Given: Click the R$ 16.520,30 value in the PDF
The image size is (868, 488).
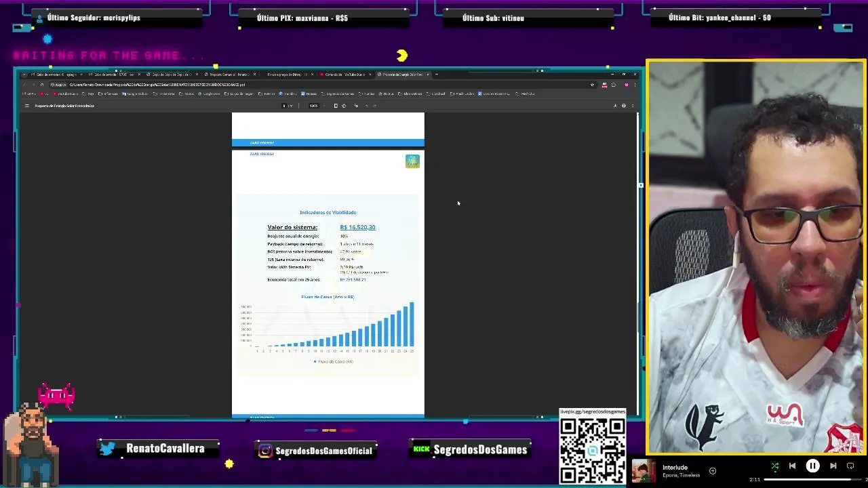Looking at the screenshot, I should click(x=357, y=227).
